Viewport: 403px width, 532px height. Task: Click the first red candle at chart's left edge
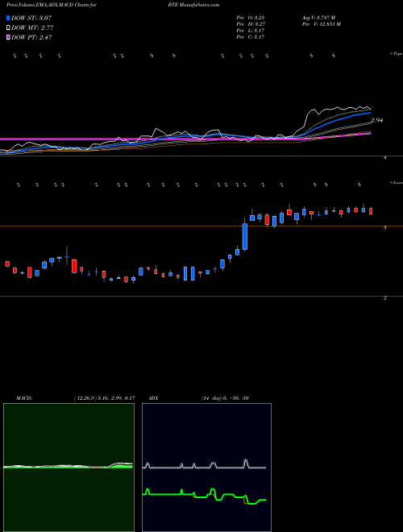(7, 264)
